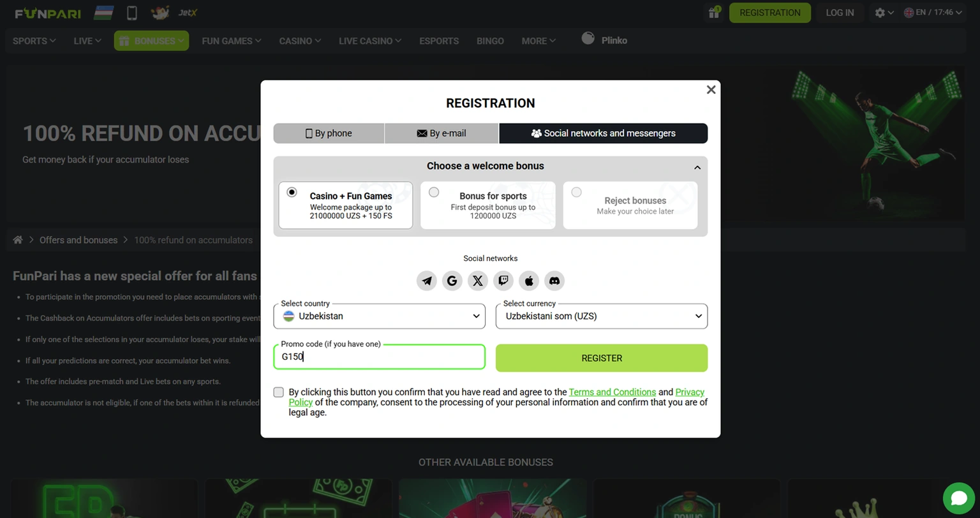980x518 pixels.
Task: Open the mobile app phone icon
Action: click(132, 12)
